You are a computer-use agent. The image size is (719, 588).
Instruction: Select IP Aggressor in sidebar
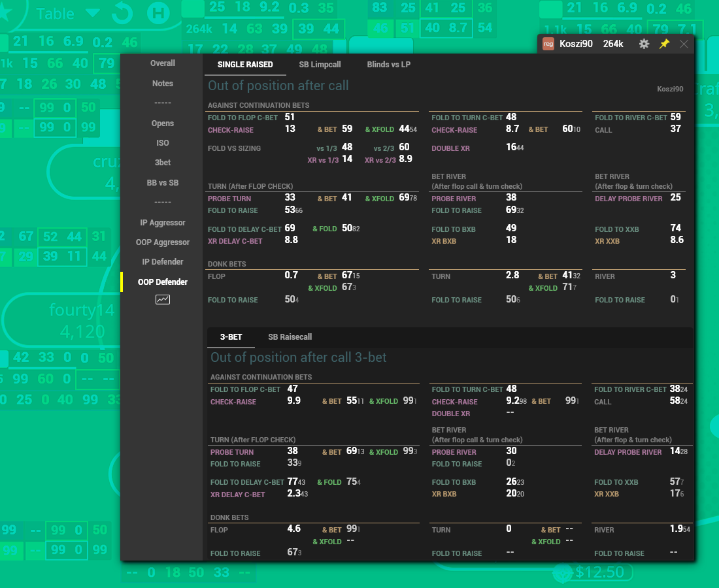[x=163, y=223]
